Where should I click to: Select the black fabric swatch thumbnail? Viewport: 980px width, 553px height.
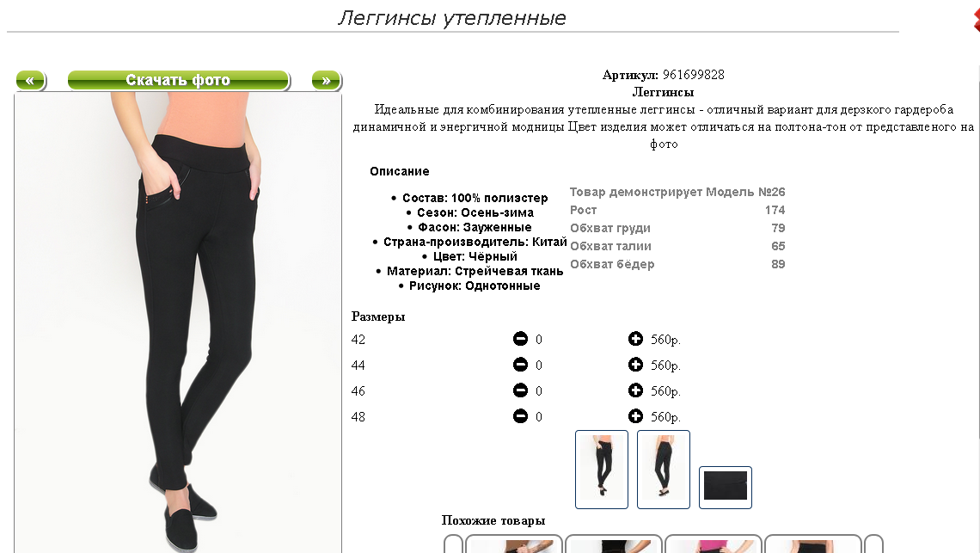[725, 487]
